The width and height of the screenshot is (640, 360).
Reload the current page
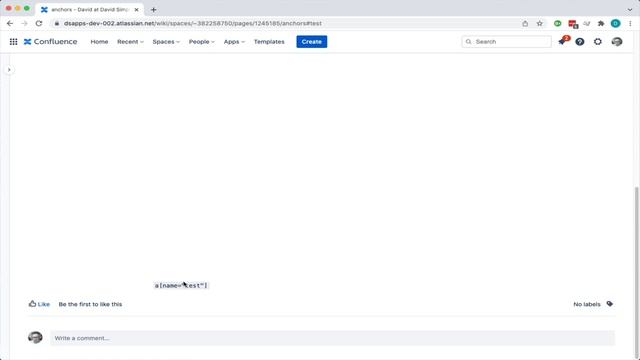coord(39,23)
